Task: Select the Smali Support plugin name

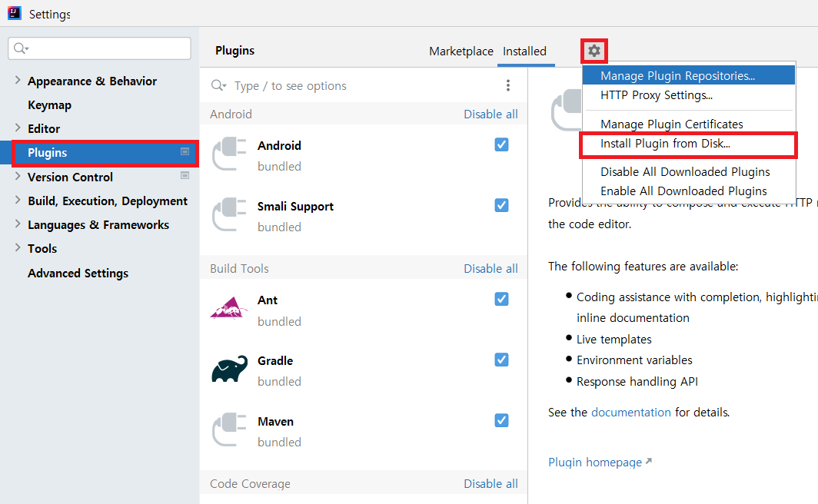Action: [x=295, y=207]
